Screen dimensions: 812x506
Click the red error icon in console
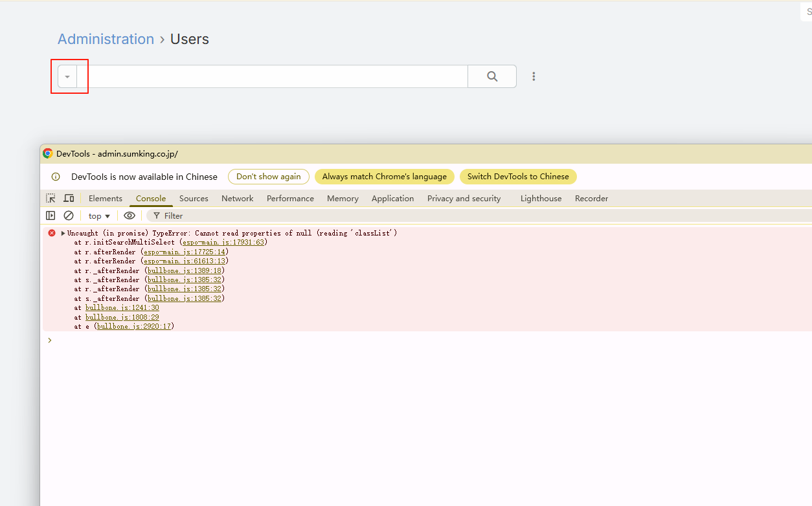coord(52,233)
